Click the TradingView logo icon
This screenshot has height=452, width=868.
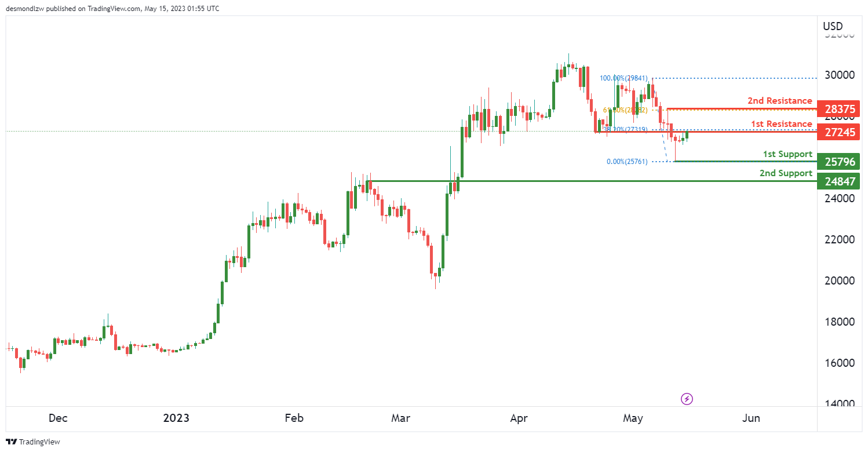[13, 442]
